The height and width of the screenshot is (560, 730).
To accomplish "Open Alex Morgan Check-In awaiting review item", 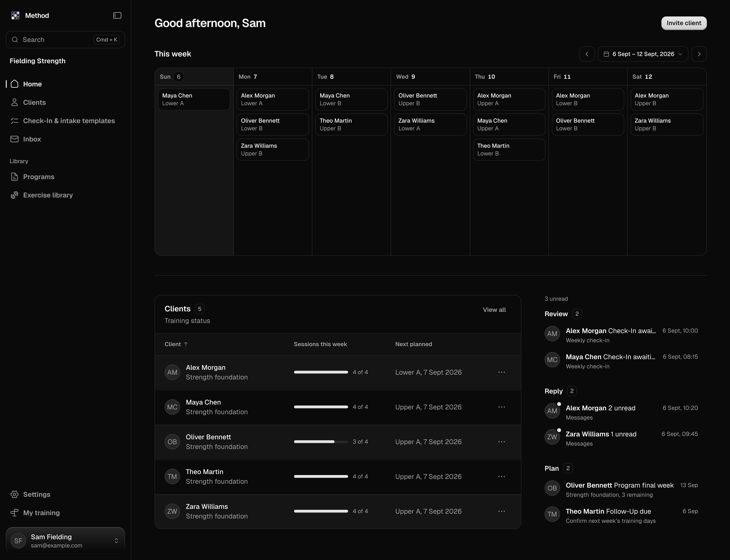I will [621, 335].
